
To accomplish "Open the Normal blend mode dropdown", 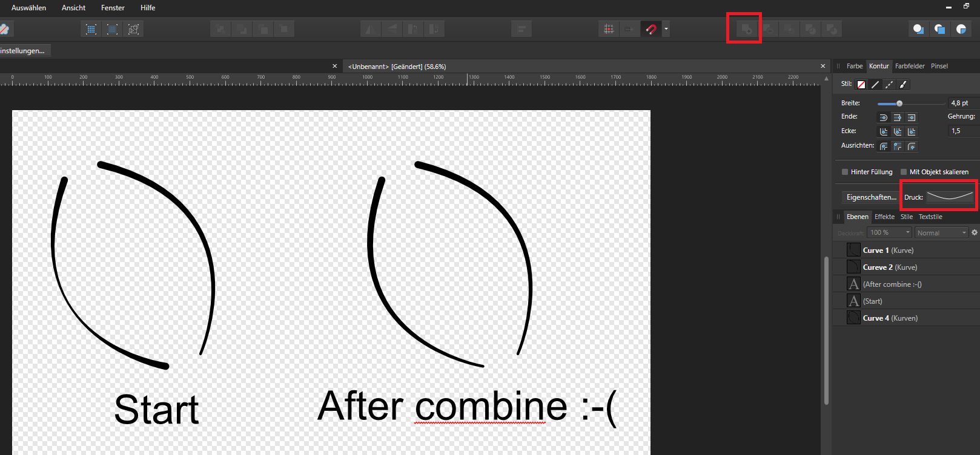I will click(x=942, y=232).
